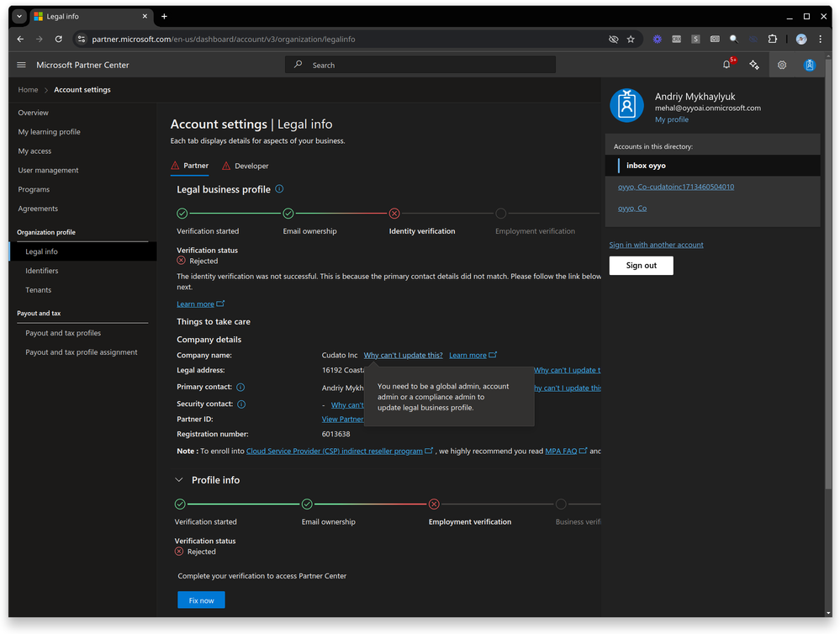This screenshot has width=840, height=634.
Task: Select Legal info in the sidebar
Action: click(x=83, y=251)
